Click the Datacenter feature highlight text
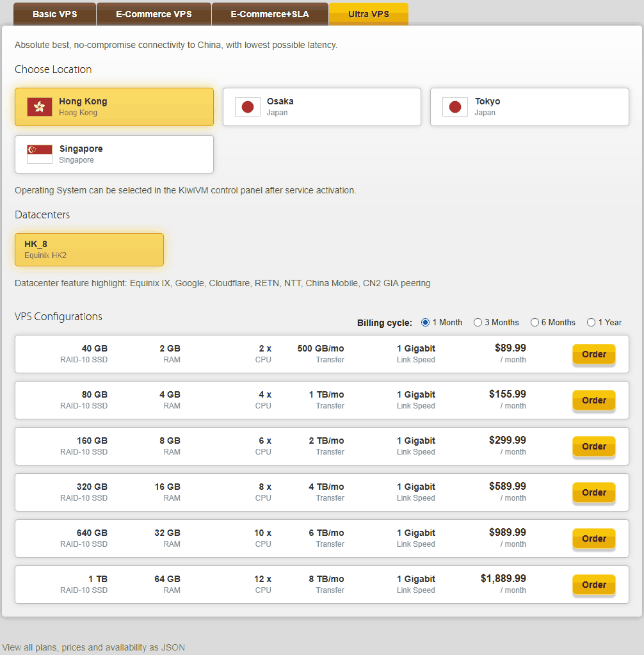Viewport: 644px width, 655px height. coord(223,283)
